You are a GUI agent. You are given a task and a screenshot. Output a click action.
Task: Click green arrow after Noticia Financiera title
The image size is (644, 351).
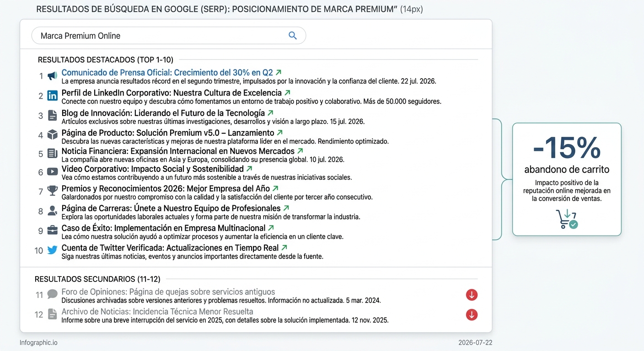click(x=300, y=150)
